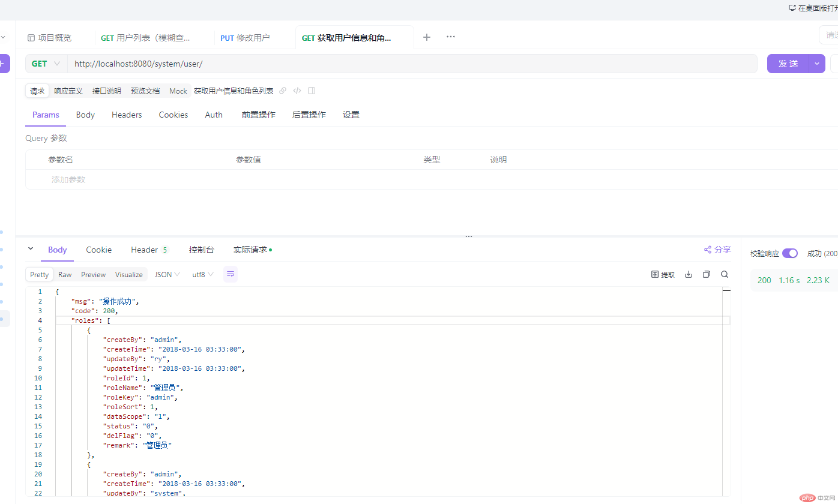Open the Cookies request tab

(173, 115)
